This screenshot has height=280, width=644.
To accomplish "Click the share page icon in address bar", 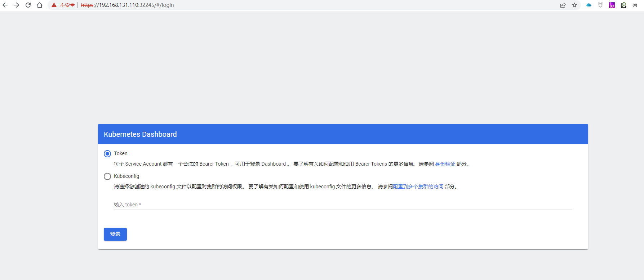I will point(563,5).
